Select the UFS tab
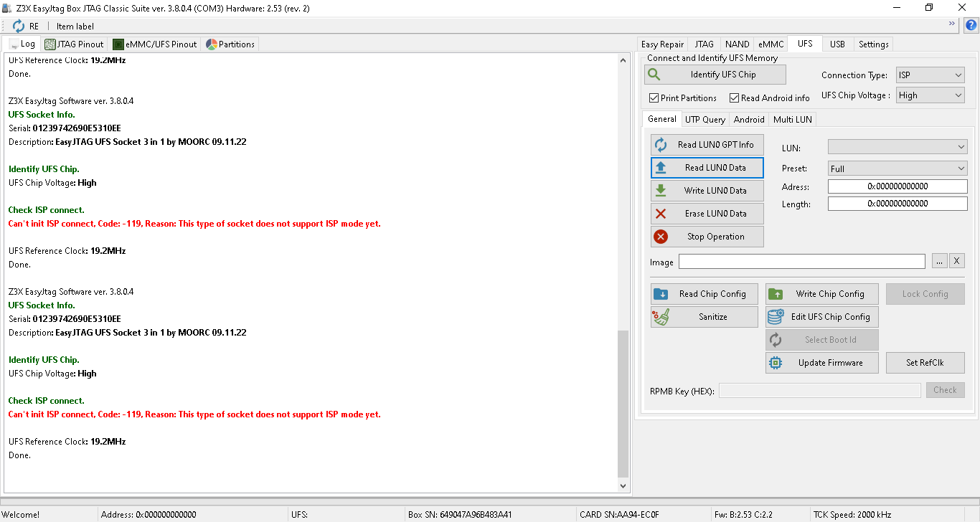980x522 pixels. 805,43
